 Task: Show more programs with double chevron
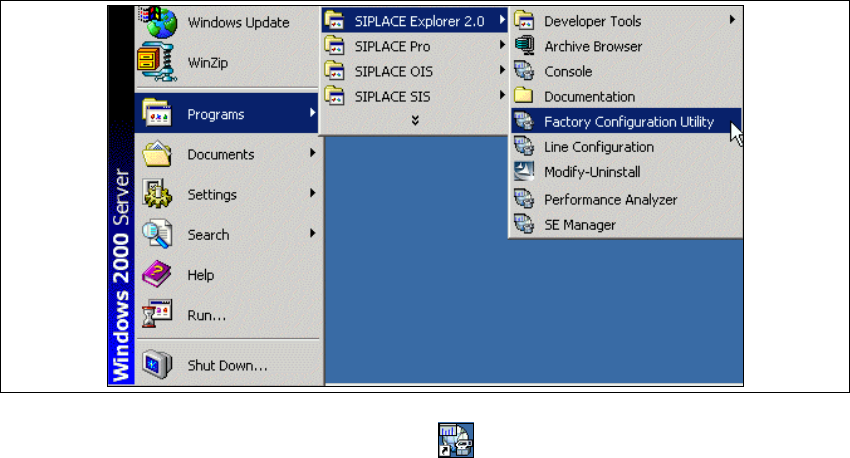pyautogui.click(x=415, y=120)
